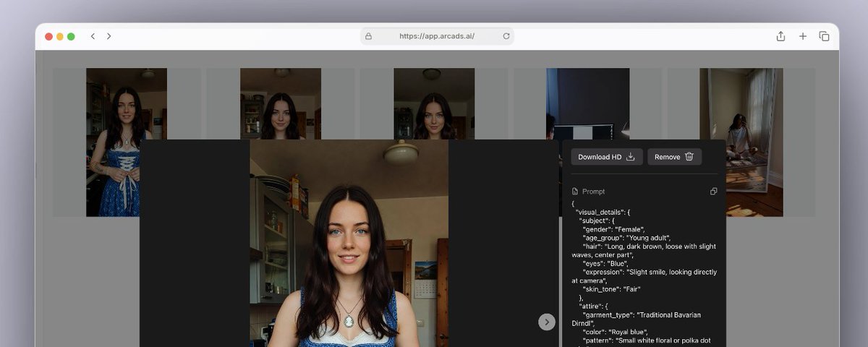Click the "age_group": "Young adult" line

coord(626,238)
